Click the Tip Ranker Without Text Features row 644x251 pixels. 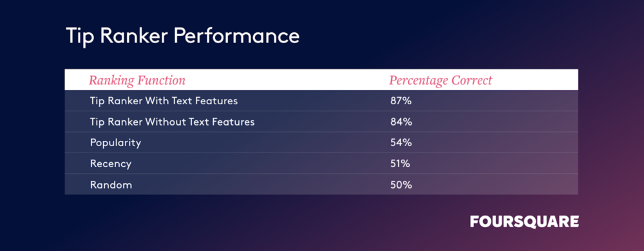tap(321, 122)
